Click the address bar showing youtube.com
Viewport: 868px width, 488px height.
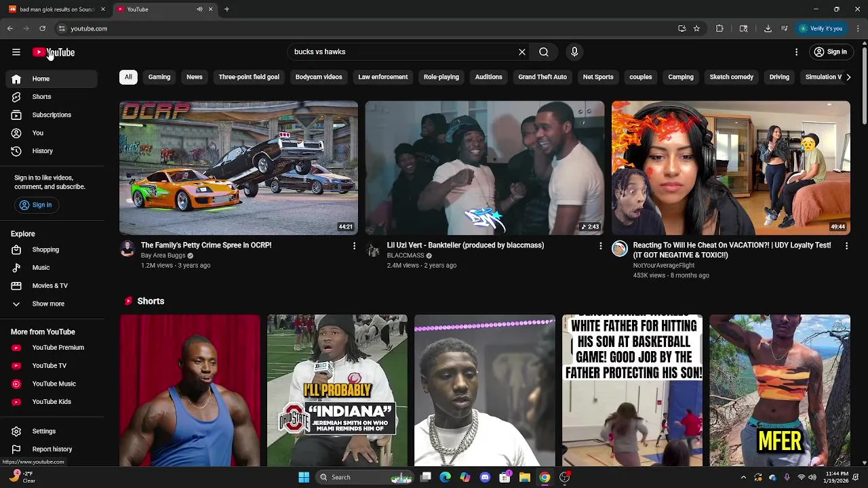(x=366, y=28)
